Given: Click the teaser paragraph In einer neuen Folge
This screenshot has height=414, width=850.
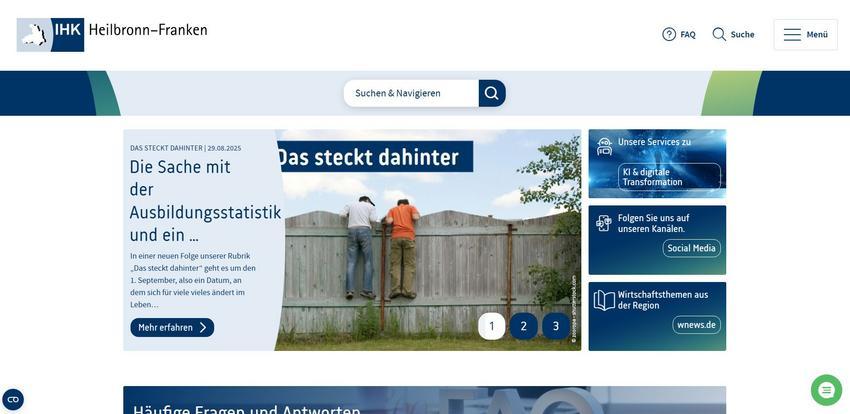Looking at the screenshot, I should (x=193, y=280).
